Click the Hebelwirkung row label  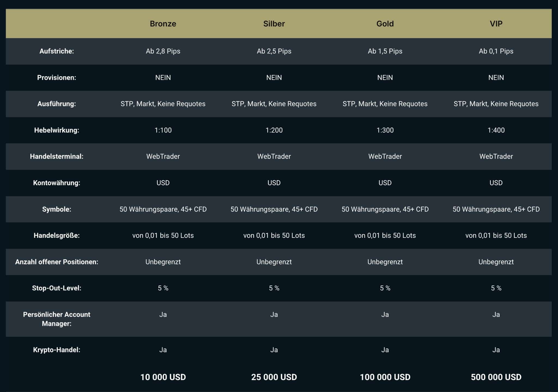57,130
